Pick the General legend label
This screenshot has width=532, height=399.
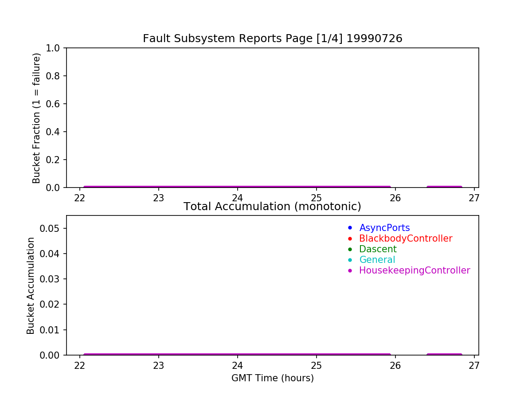pyautogui.click(x=377, y=260)
